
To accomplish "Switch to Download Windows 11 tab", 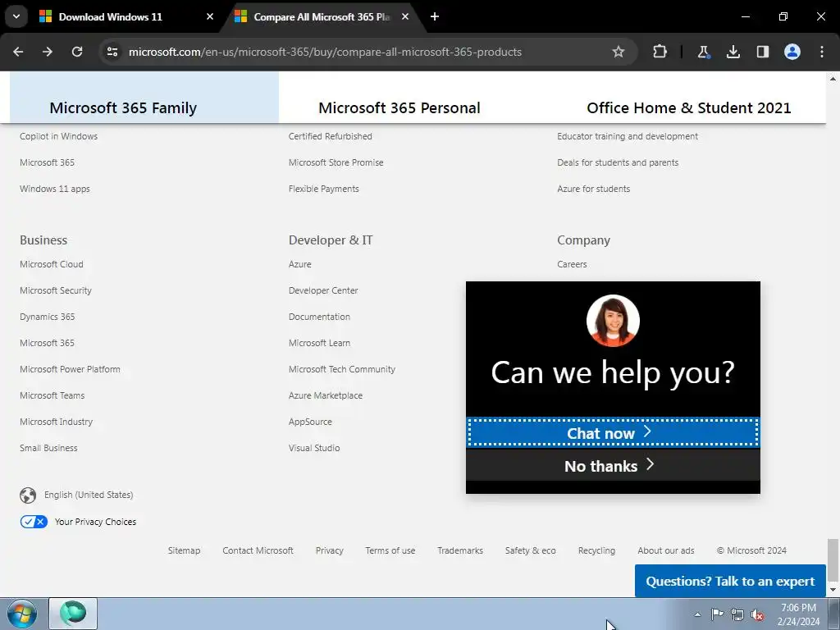I will pyautogui.click(x=111, y=16).
